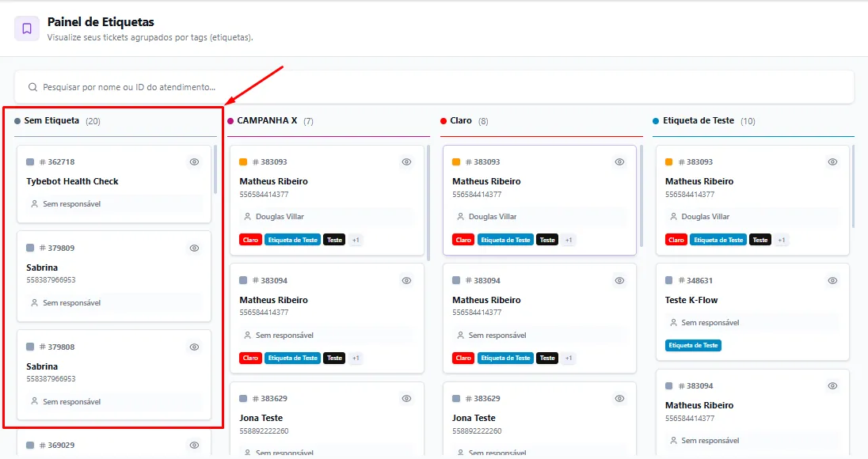
Task: Click eye icon on #383093 in Claro column
Action: [619, 162]
